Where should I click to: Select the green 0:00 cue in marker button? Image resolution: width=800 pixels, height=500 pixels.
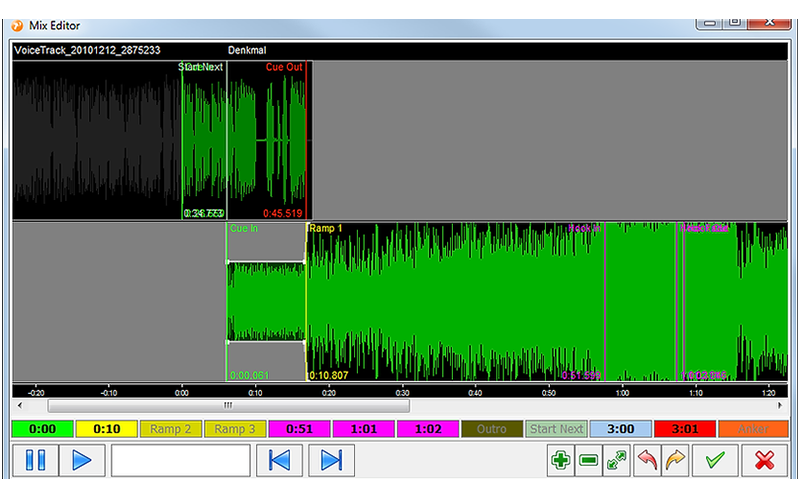point(42,429)
